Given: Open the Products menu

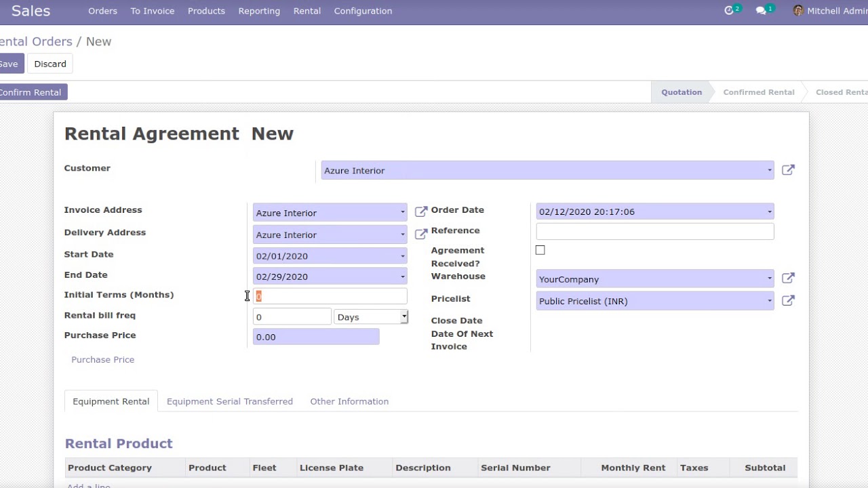Looking at the screenshot, I should 206,11.
